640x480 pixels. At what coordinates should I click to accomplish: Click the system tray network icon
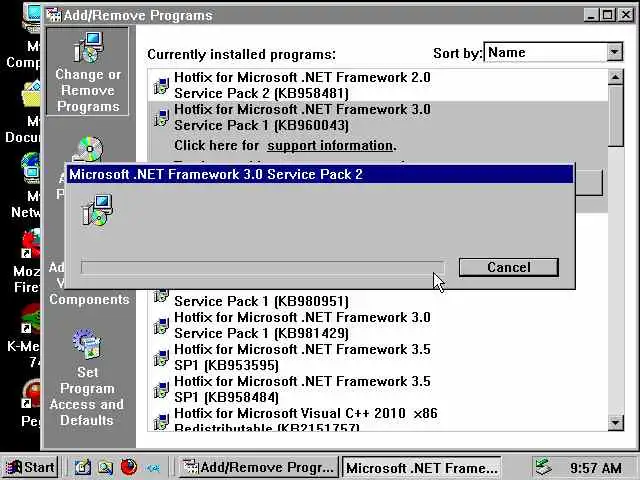pos(544,467)
